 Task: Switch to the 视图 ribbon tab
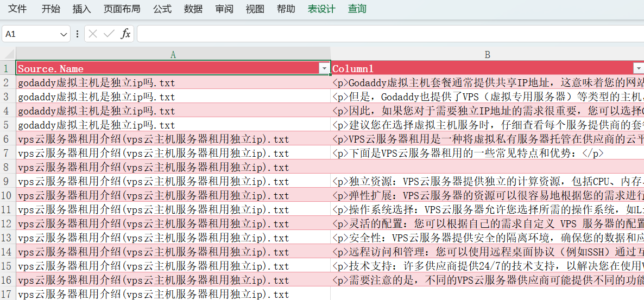255,9
